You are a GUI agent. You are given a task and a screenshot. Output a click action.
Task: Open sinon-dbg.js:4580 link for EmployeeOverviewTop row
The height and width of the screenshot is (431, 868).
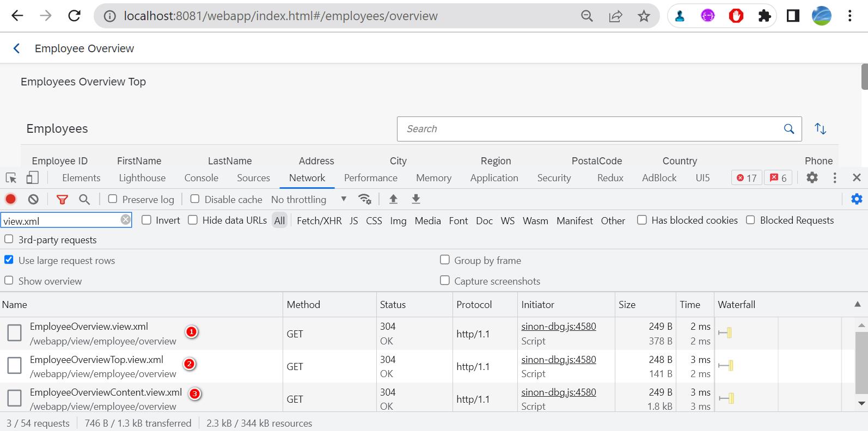click(x=559, y=359)
